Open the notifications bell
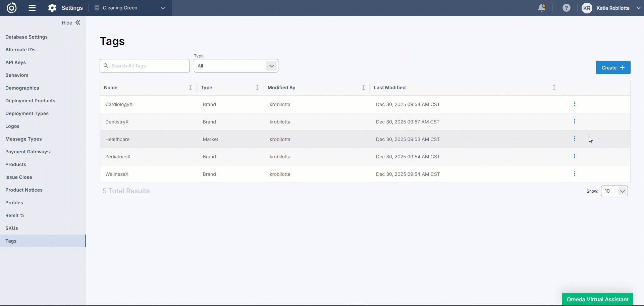644x306 pixels. click(x=541, y=8)
